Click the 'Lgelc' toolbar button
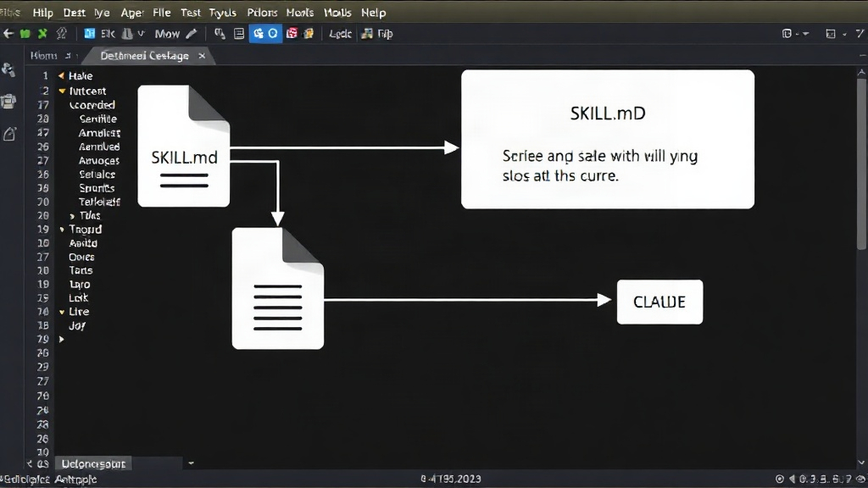868x488 pixels. (x=340, y=34)
